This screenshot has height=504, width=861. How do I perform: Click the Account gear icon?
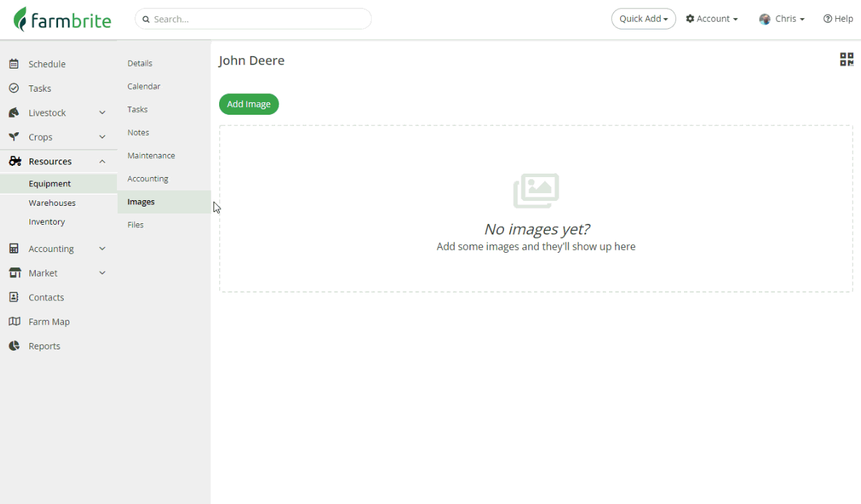[x=690, y=19]
